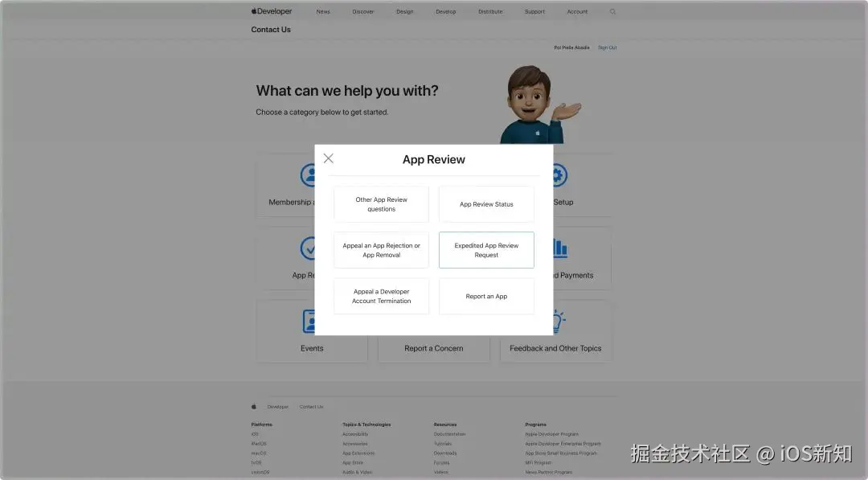Open Feedback and Other Topics card

click(556, 349)
